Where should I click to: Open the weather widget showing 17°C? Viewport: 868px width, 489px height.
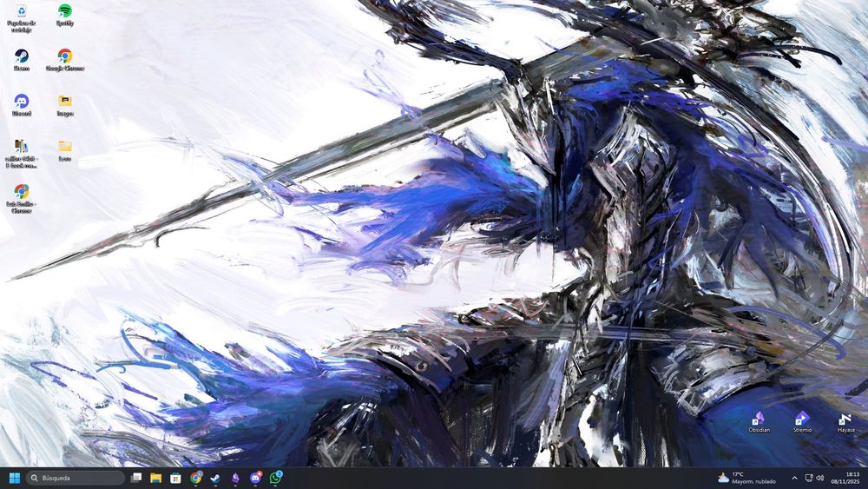click(x=746, y=478)
